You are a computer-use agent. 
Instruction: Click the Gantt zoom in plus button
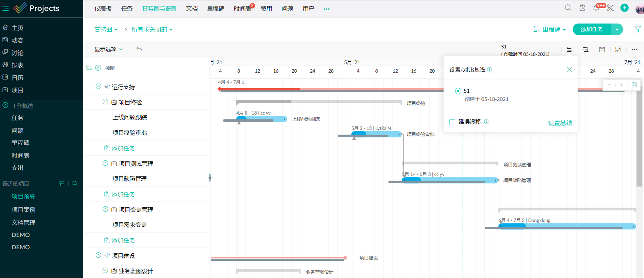click(621, 85)
